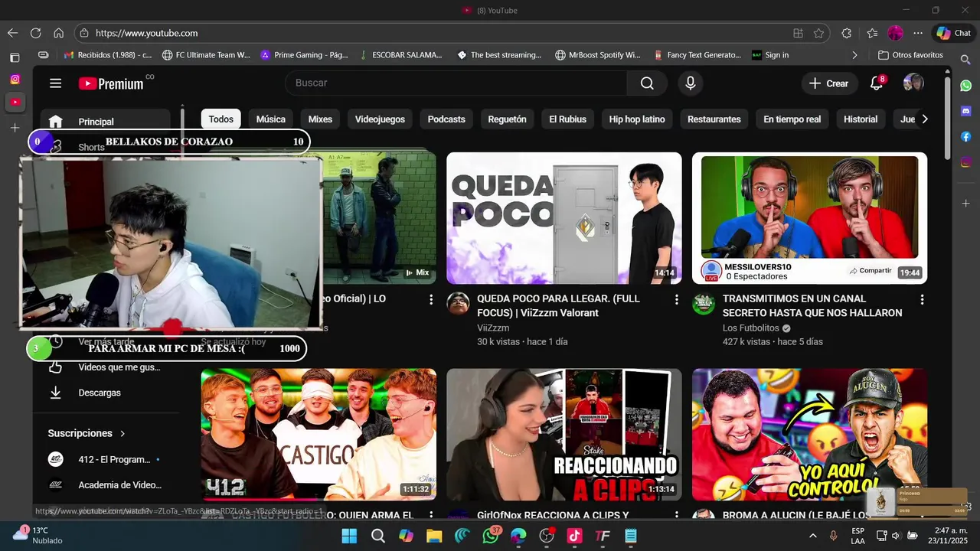Select the Videojuegos category chip
980x551 pixels.
[380, 119]
